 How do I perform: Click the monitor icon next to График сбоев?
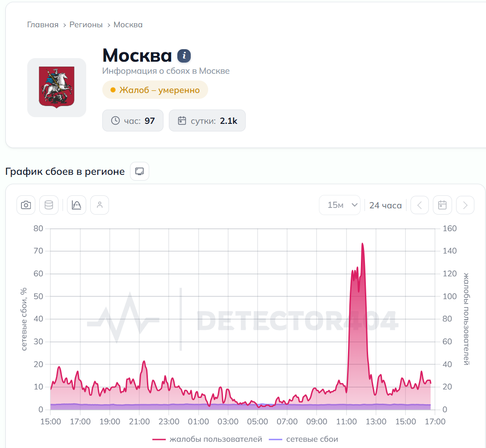tap(139, 171)
